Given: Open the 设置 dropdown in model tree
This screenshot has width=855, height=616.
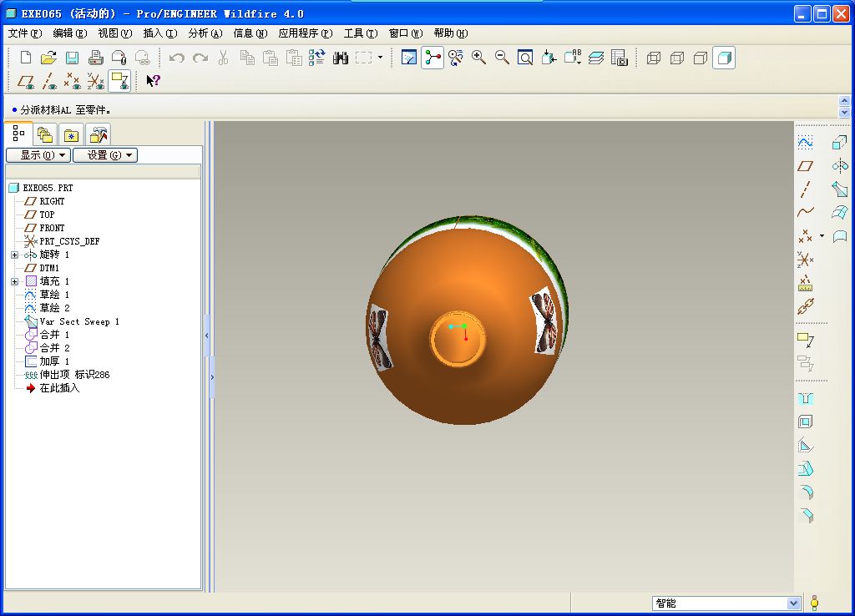Looking at the screenshot, I should pyautogui.click(x=105, y=154).
